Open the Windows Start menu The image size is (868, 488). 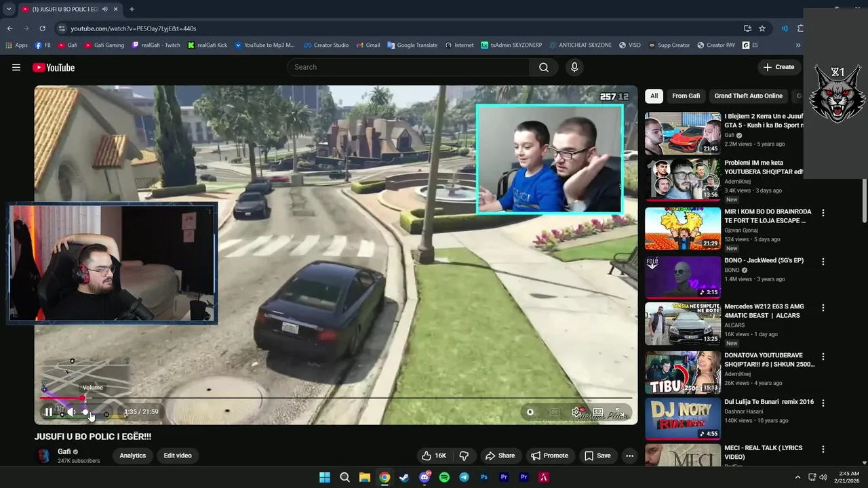pos(325,477)
